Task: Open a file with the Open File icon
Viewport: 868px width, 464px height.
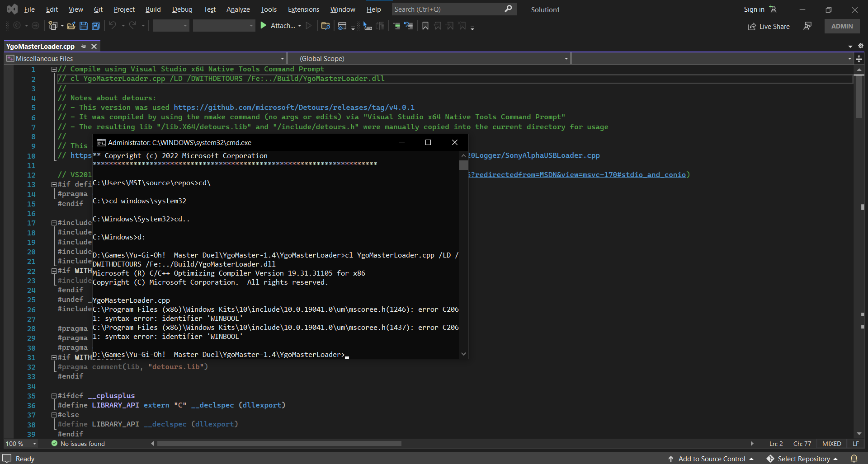Action: coord(71,26)
